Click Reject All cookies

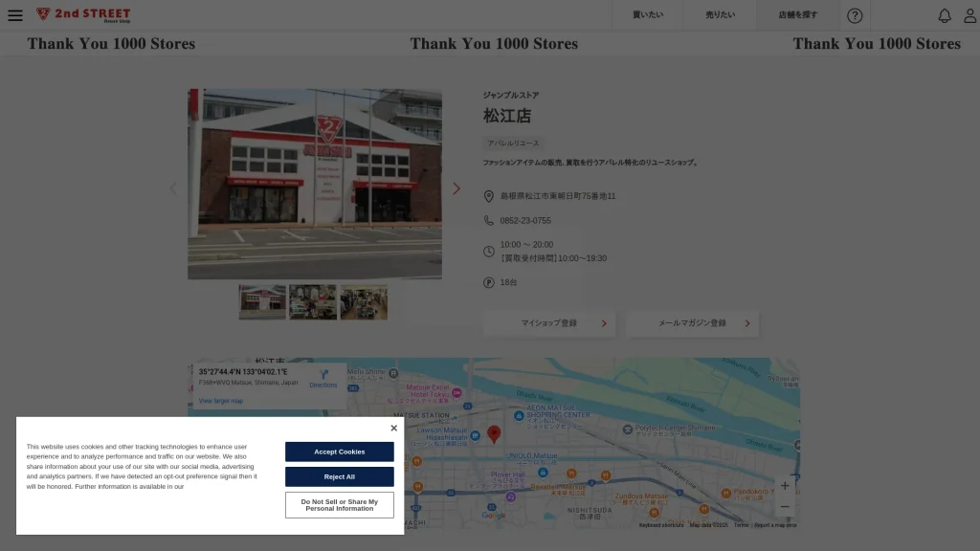click(x=340, y=476)
